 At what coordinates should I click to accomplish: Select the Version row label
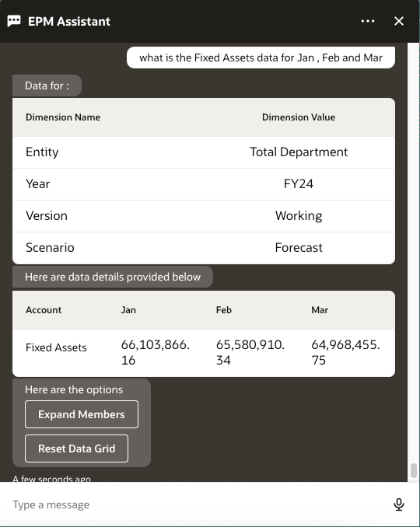coord(47,216)
